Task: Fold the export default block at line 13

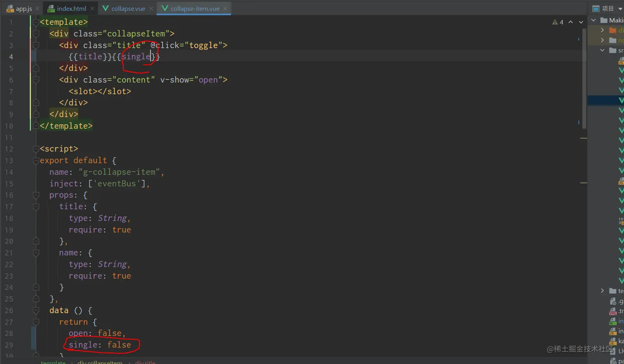Action: (36, 160)
